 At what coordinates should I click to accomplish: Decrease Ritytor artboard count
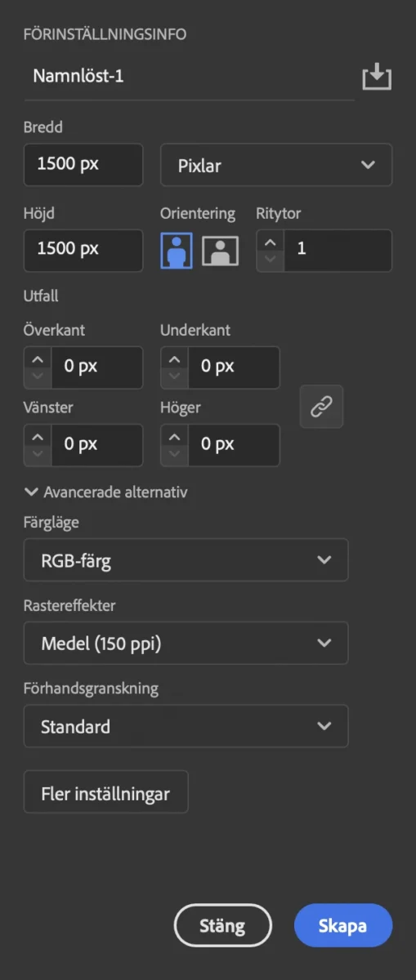271,261
